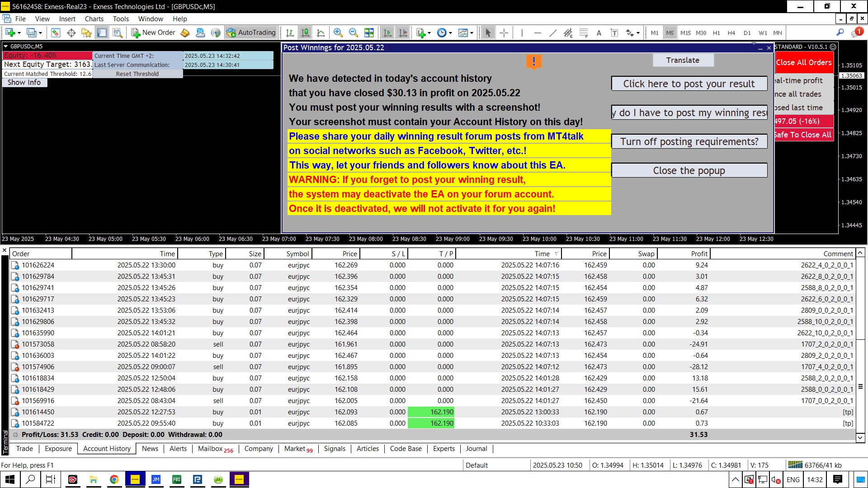Screen dimensions: 868x488
Task: Open the Market Watch panel icon
Action: [x=56, y=33]
